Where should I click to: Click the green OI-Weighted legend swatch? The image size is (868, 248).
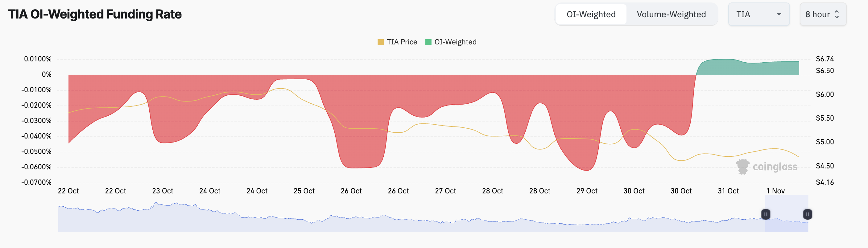pos(428,42)
